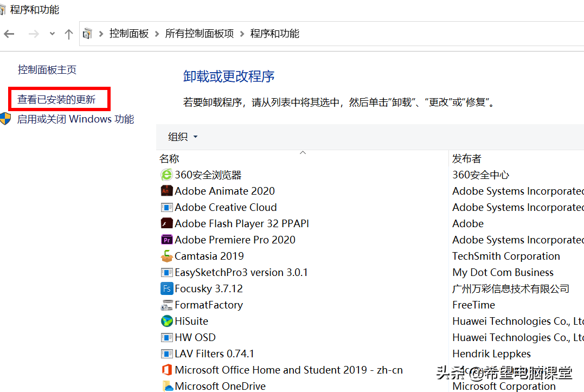Viewport: 584px width, 392px height.
Task: Select the Focusky 3.7.12 name text
Action: 209,288
